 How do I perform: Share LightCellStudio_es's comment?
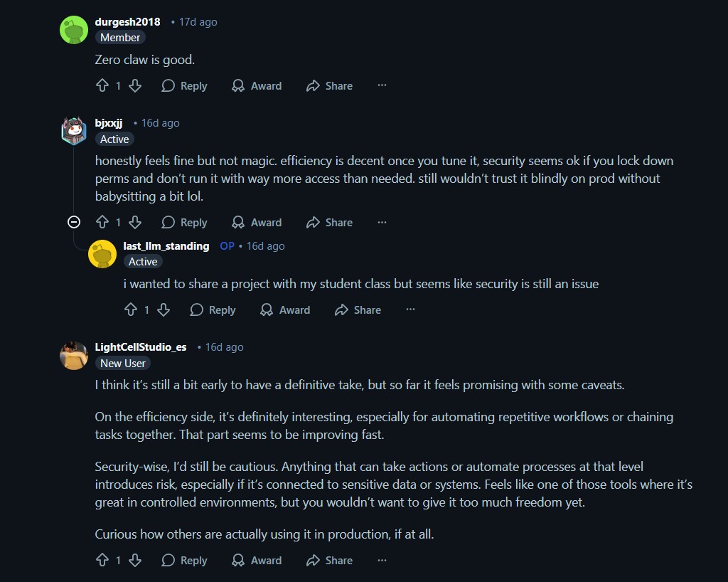329,561
